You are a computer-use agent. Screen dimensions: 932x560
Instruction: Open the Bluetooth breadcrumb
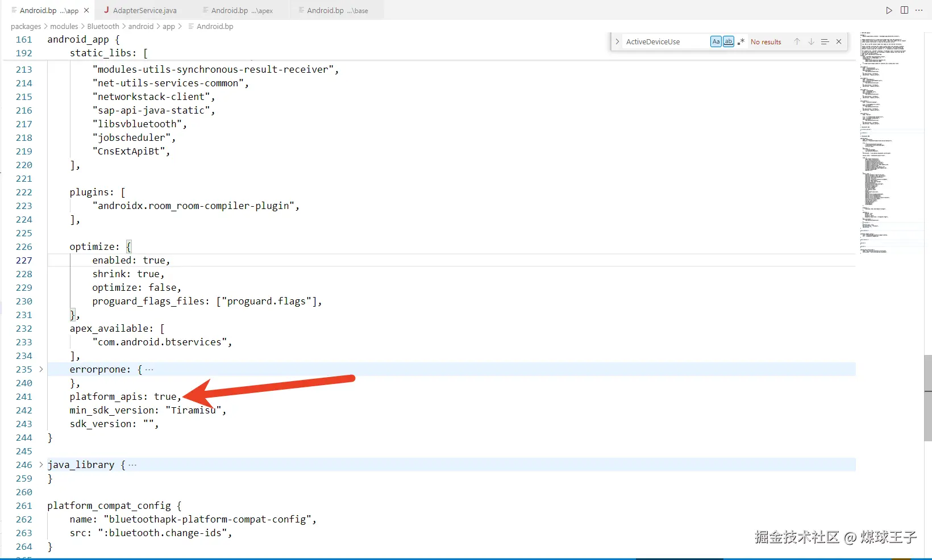click(103, 26)
